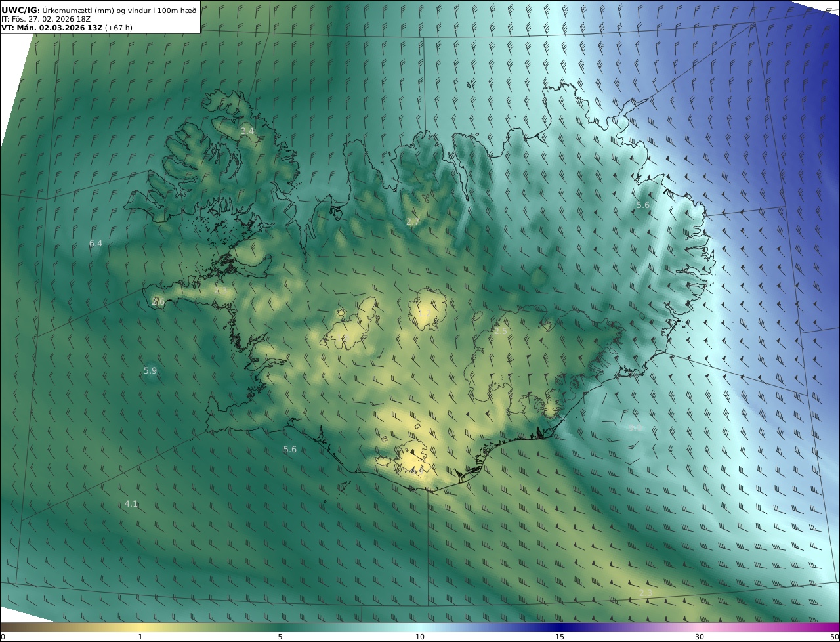The width and height of the screenshot is (840, 642).
Task: Click the colorbar tick label 50
Action: pos(835,637)
